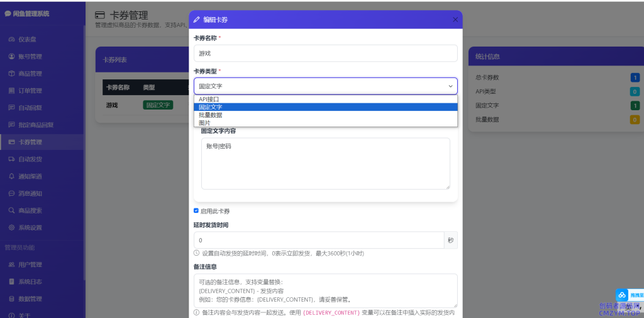Open 自动回复 in the sidebar
Viewport: 644px width, 318px height.
30,108
